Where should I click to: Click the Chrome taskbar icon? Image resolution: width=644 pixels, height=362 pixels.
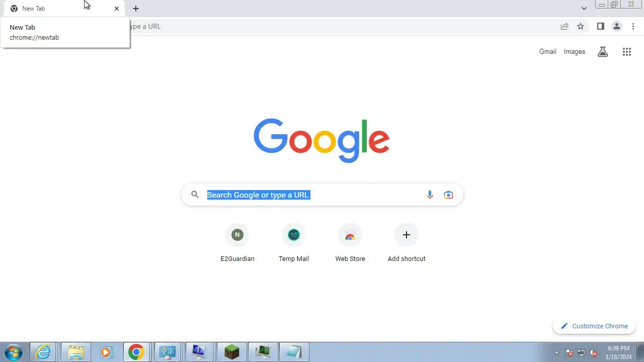tap(136, 352)
